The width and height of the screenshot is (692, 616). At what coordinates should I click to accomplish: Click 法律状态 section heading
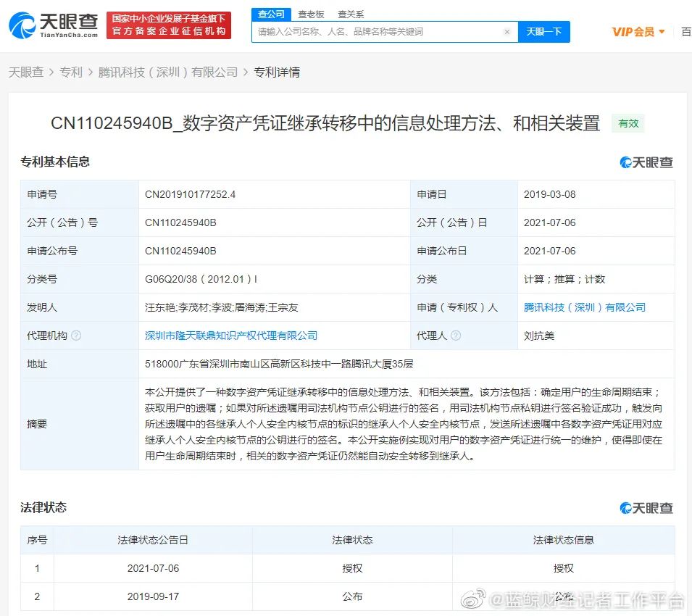tap(43, 507)
